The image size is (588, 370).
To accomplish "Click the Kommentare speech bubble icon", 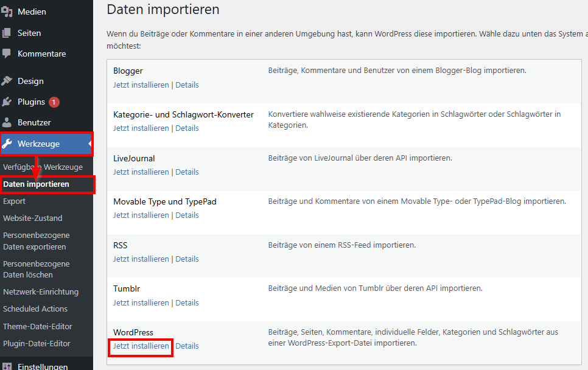I will click(7, 54).
